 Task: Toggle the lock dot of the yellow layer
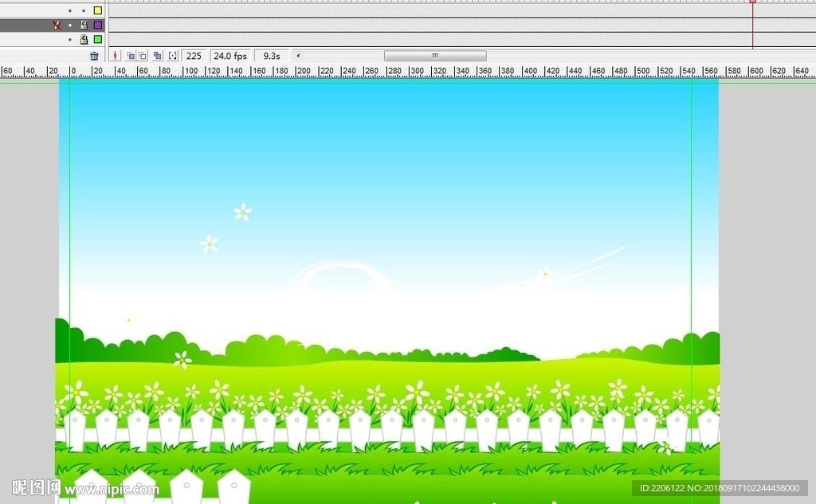84,11
